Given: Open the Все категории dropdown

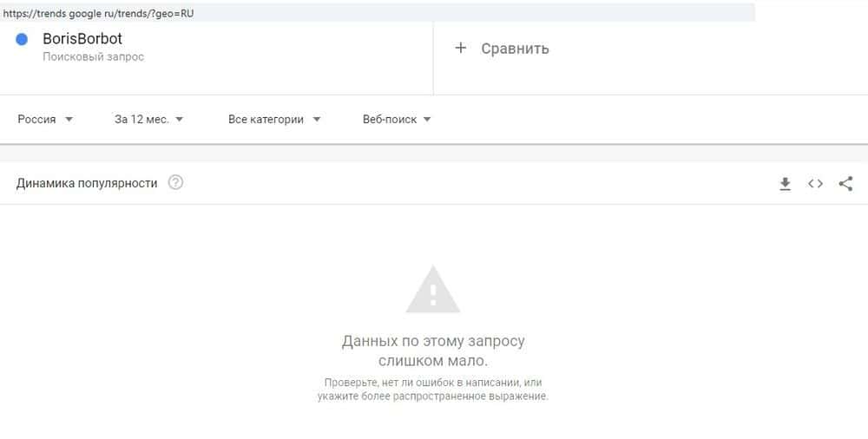Looking at the screenshot, I should [x=274, y=119].
